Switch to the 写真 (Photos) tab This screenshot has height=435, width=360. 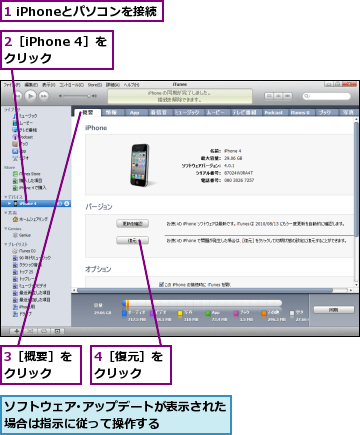click(x=348, y=113)
